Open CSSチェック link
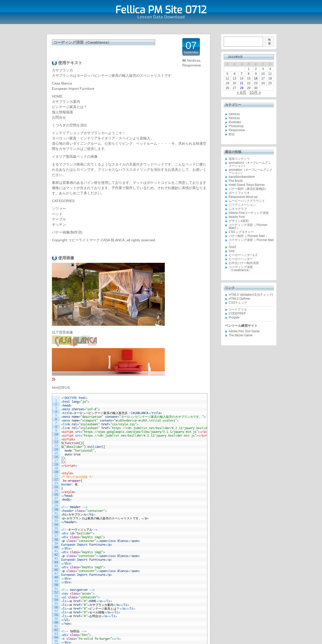This screenshot has height=644, width=322. (x=238, y=303)
